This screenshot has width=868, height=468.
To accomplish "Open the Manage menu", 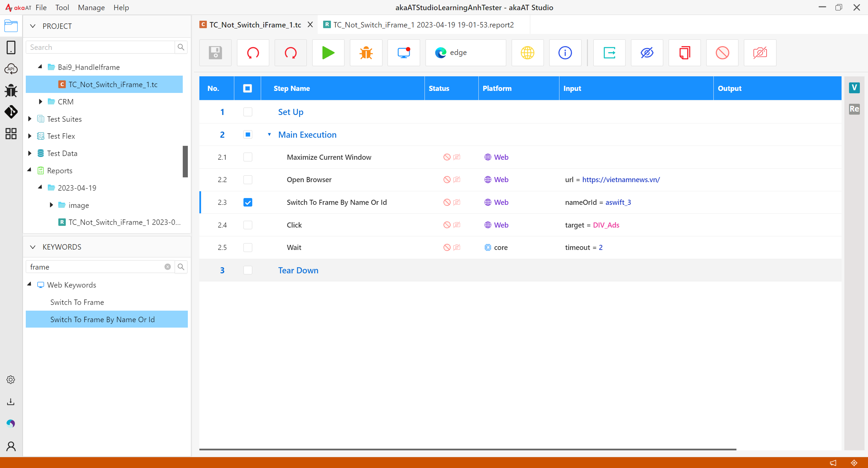I will pyautogui.click(x=91, y=7).
